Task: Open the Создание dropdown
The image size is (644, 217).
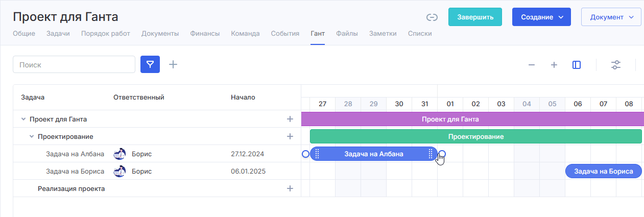Action: [542, 17]
